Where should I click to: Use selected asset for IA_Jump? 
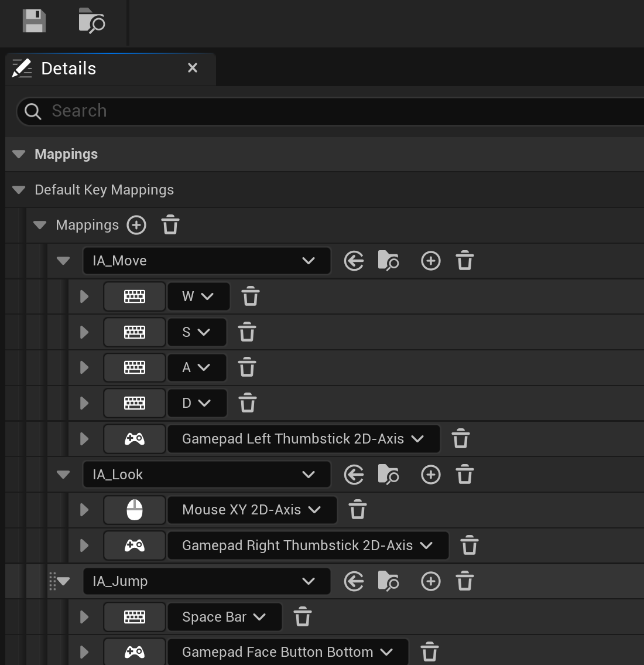(354, 581)
